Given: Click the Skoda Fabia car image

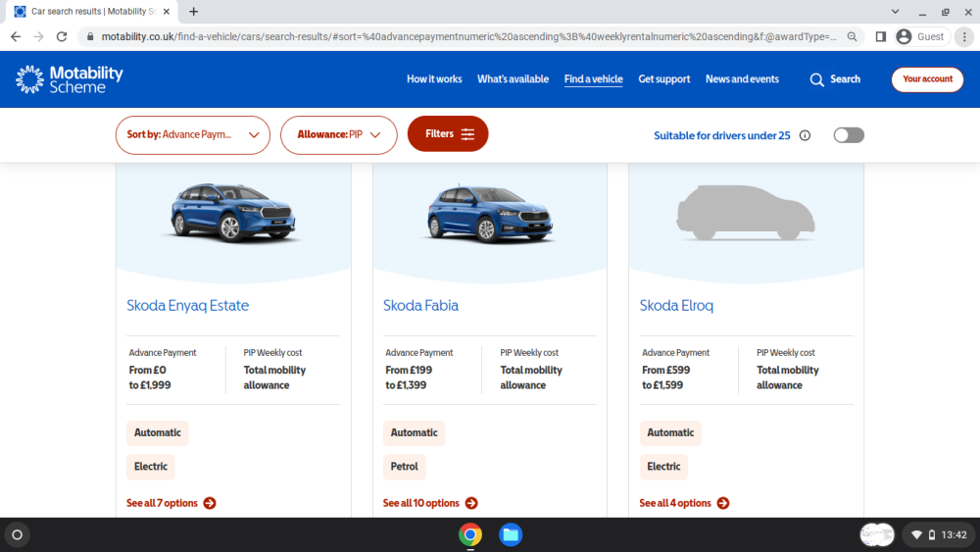Looking at the screenshot, I should point(489,213).
